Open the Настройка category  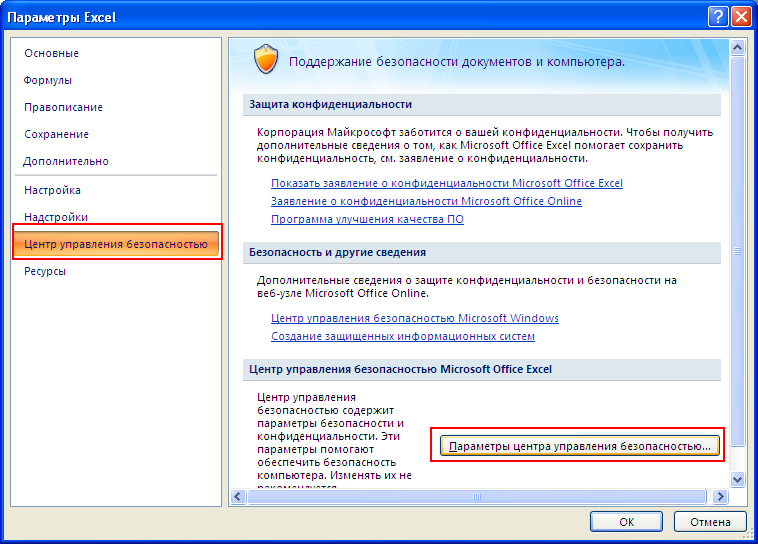[x=52, y=191]
